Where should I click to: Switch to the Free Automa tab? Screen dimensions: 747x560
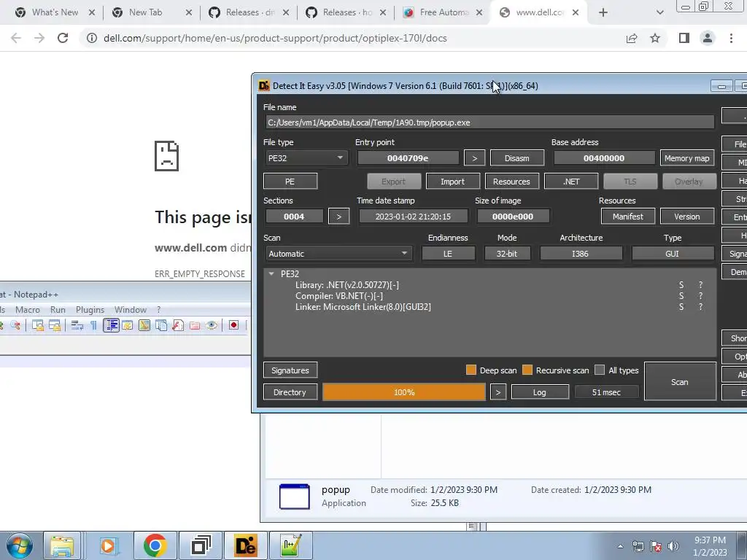pos(443,13)
